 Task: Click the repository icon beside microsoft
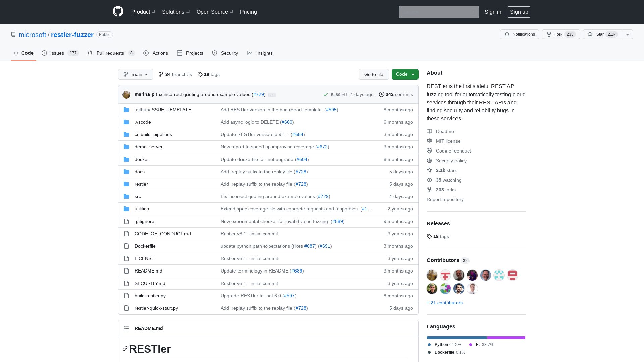click(x=13, y=35)
